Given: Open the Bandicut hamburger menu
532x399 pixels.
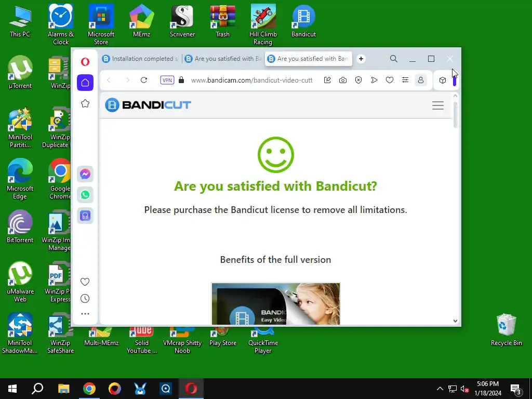Looking at the screenshot, I should tap(437, 105).
